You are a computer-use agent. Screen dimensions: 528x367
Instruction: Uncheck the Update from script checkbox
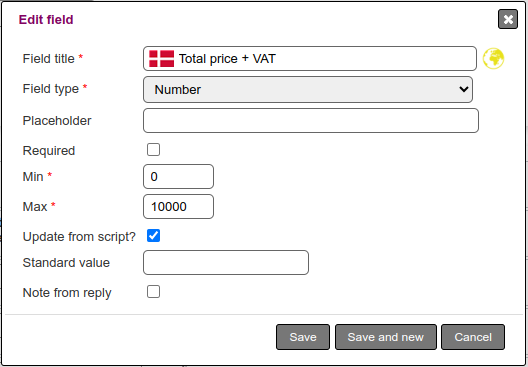click(154, 236)
